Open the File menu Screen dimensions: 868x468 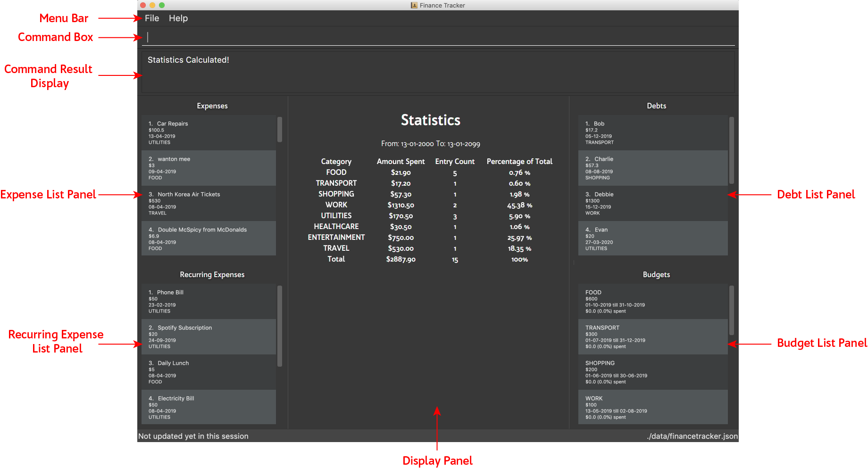click(152, 18)
